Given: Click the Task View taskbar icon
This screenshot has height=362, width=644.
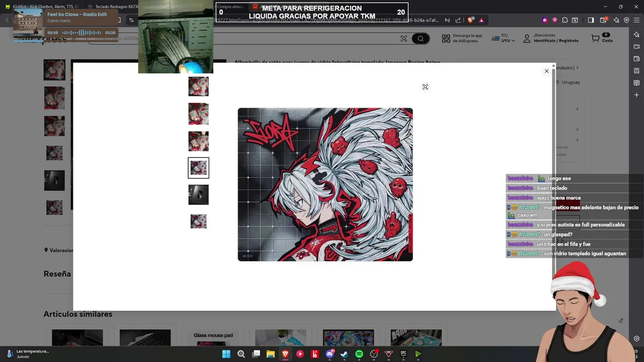Looking at the screenshot, I should click(256, 354).
